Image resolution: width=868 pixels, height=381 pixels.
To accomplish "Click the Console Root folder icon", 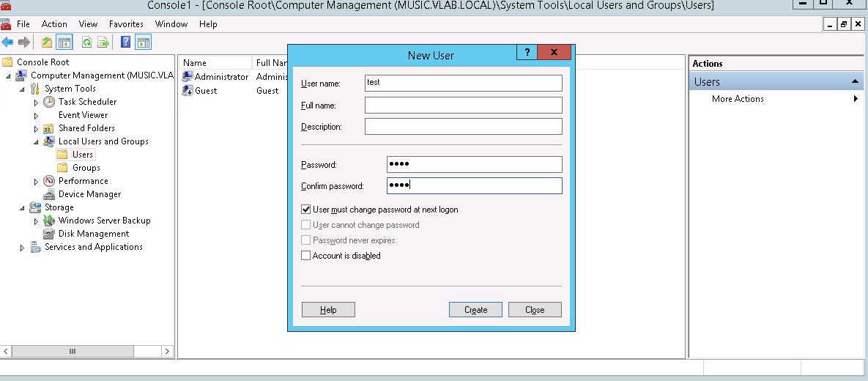I will pyautogui.click(x=7, y=62).
